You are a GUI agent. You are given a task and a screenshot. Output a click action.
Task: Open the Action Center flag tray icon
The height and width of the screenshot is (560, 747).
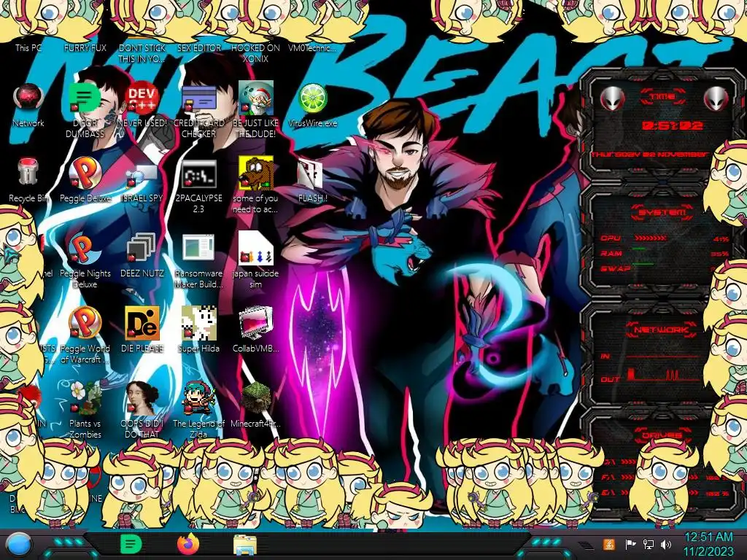click(x=630, y=544)
